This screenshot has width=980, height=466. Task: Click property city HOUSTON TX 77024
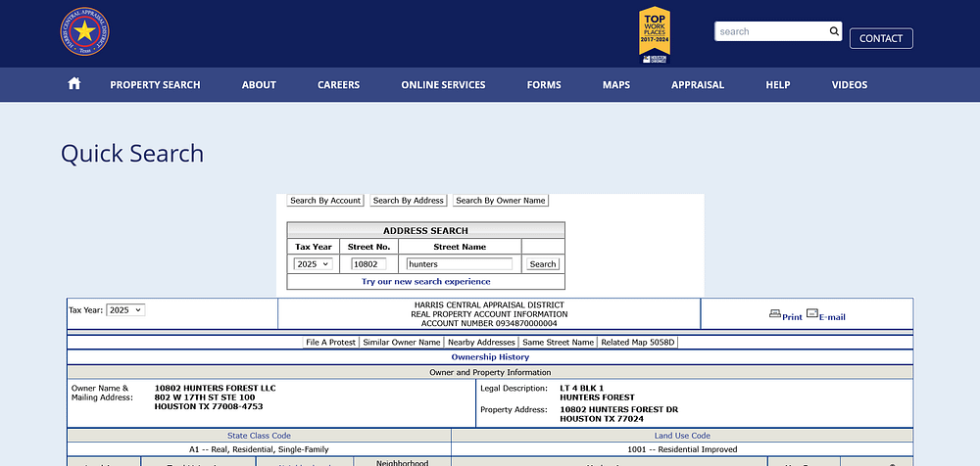(602, 419)
